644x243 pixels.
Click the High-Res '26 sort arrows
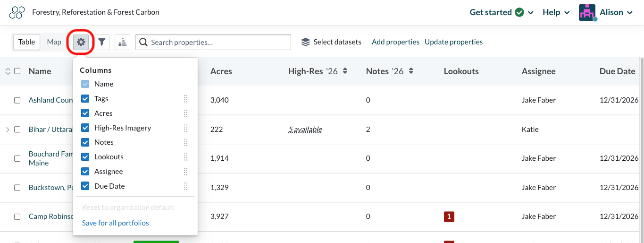[345, 71]
